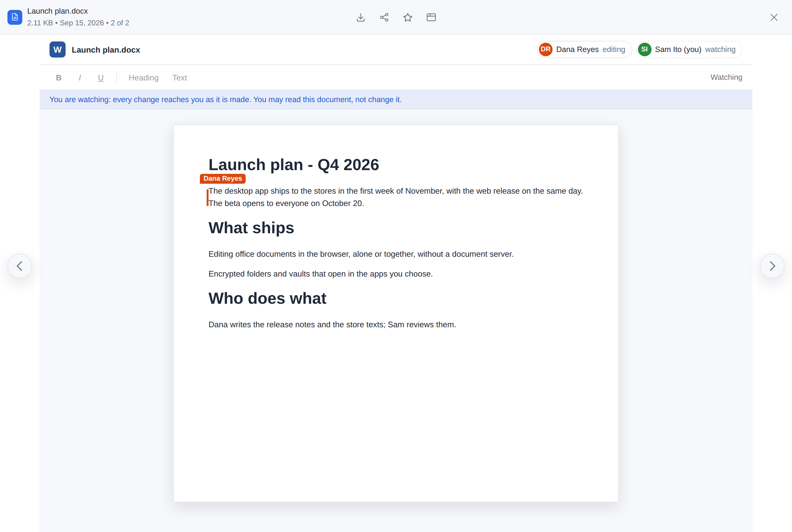The image size is (792, 532).
Task: Click the Watching status label
Action: click(726, 77)
